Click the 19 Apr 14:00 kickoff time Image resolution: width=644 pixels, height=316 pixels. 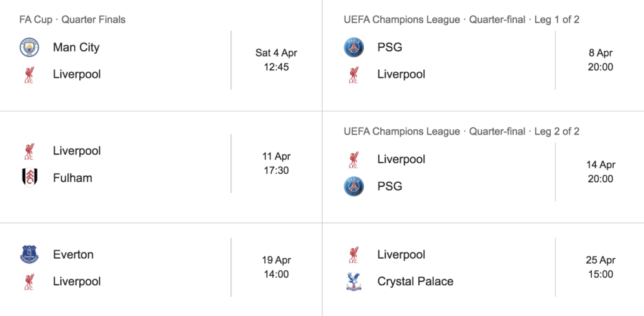point(276,267)
